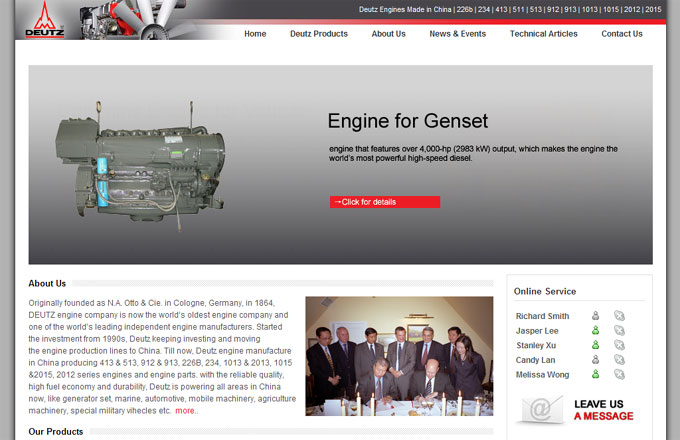
Task: Click Candy Lan's grey person icon
Action: (x=595, y=360)
